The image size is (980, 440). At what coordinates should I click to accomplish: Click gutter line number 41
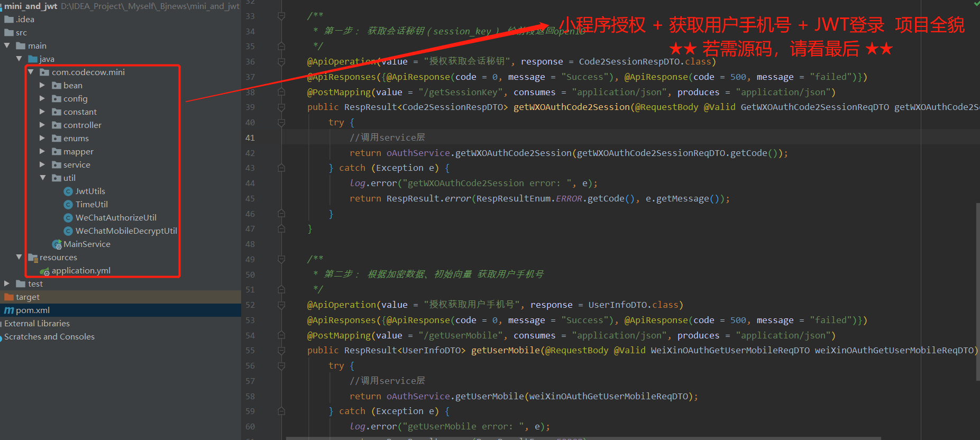[x=250, y=138]
